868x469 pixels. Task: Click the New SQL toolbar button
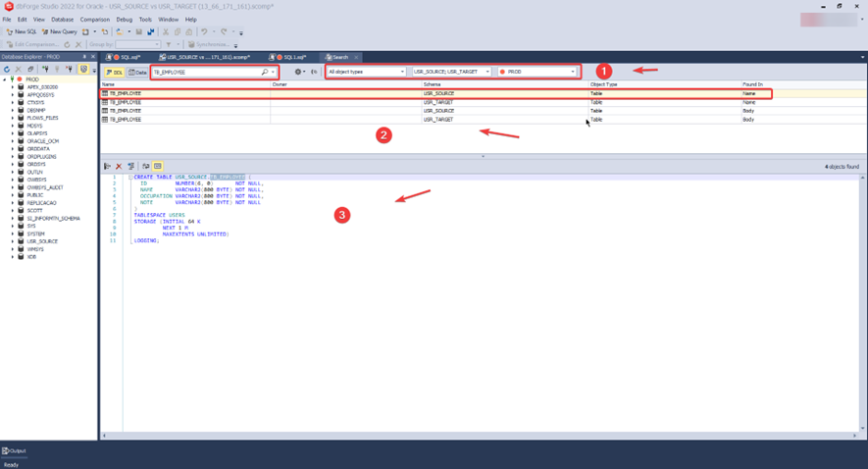(x=22, y=31)
